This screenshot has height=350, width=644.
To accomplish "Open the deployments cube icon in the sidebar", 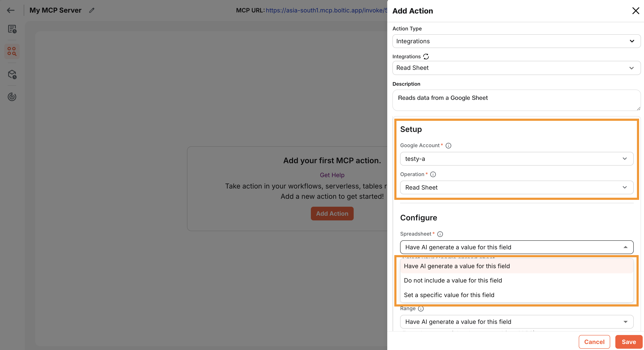I will coord(12,74).
